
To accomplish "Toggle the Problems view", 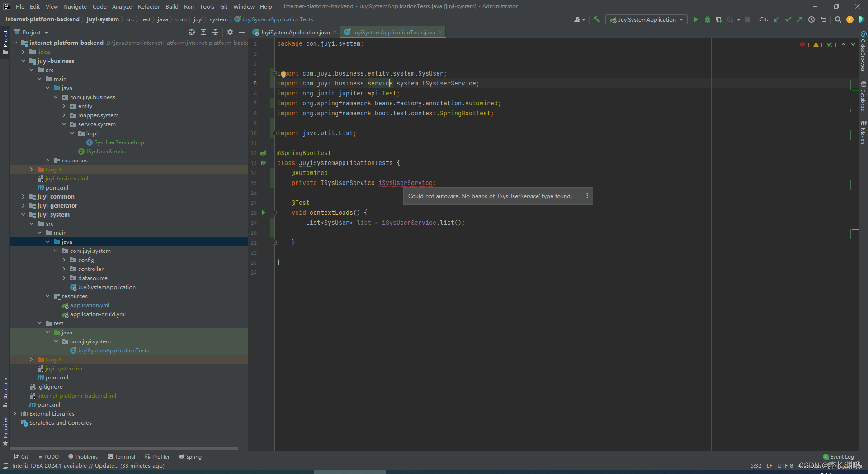I will click(83, 456).
